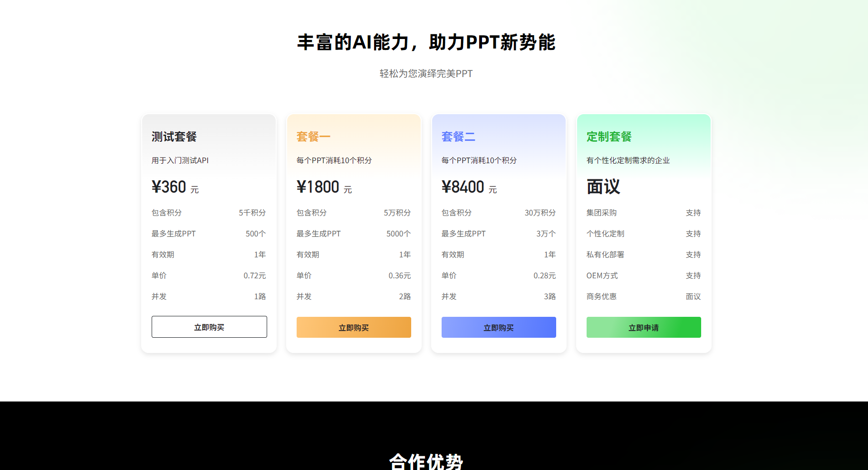Click 用于入门测试API description
Screen dimensions: 868x470
(x=180, y=160)
